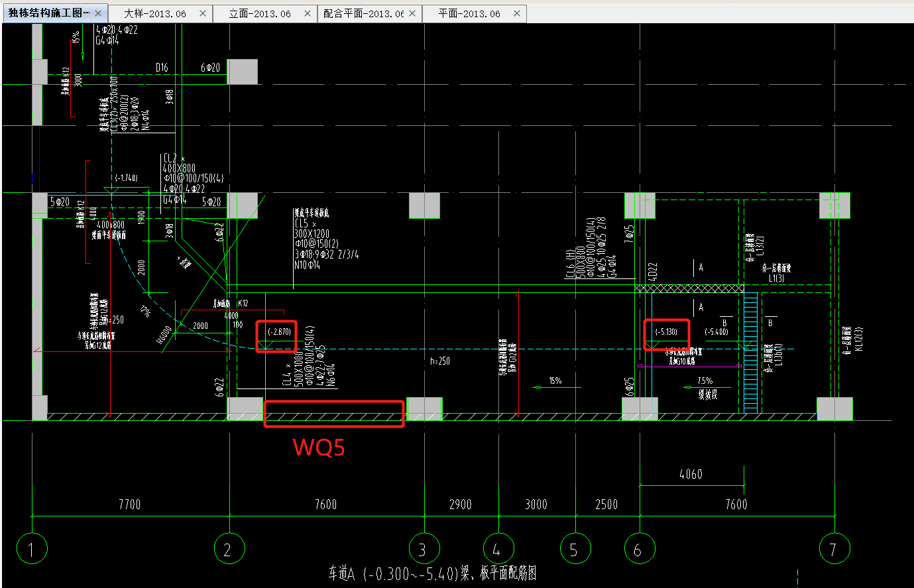Click the 300X1200 beam size text
This screenshot has width=914, height=588.
(312, 234)
